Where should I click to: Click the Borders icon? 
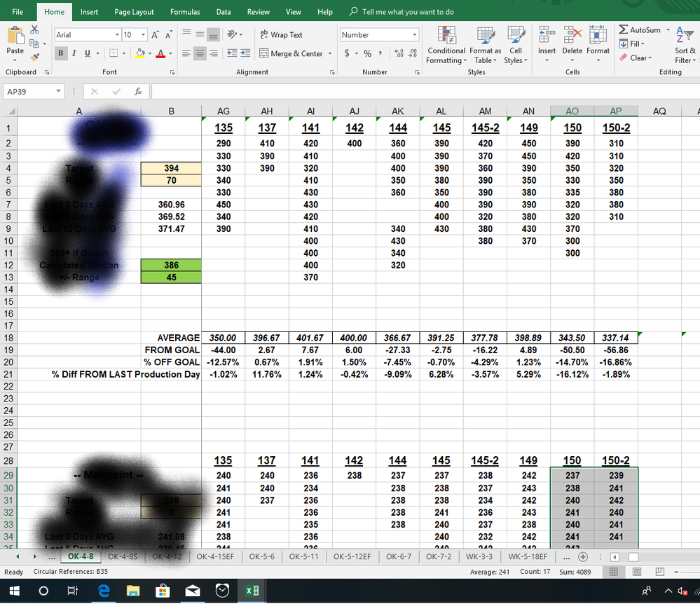[114, 53]
